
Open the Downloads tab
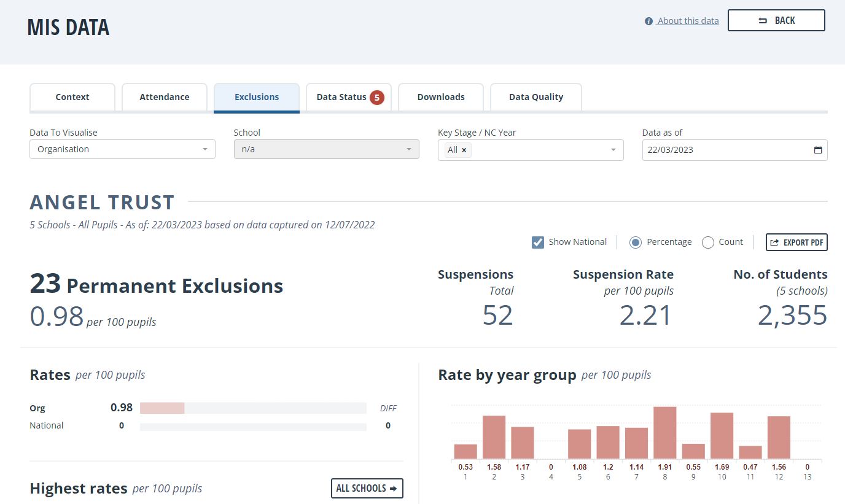point(441,97)
